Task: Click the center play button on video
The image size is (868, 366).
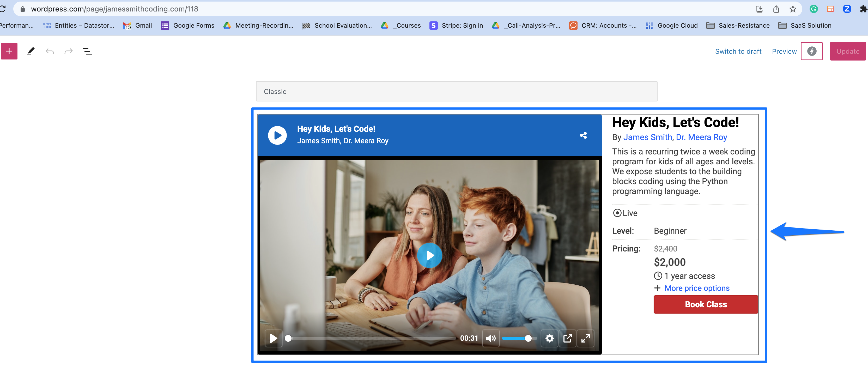Action: click(430, 255)
